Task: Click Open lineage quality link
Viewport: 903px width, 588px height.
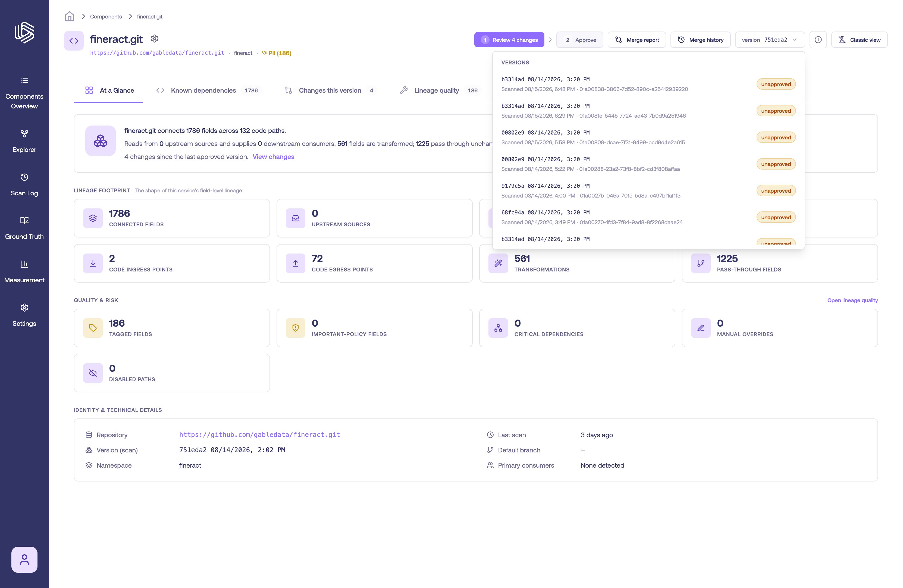Action: [x=852, y=300]
